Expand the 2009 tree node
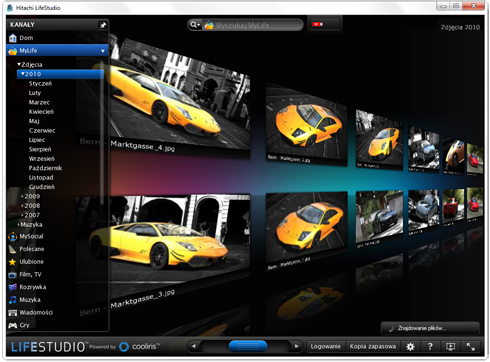The width and height of the screenshot is (490, 362). 22,196
